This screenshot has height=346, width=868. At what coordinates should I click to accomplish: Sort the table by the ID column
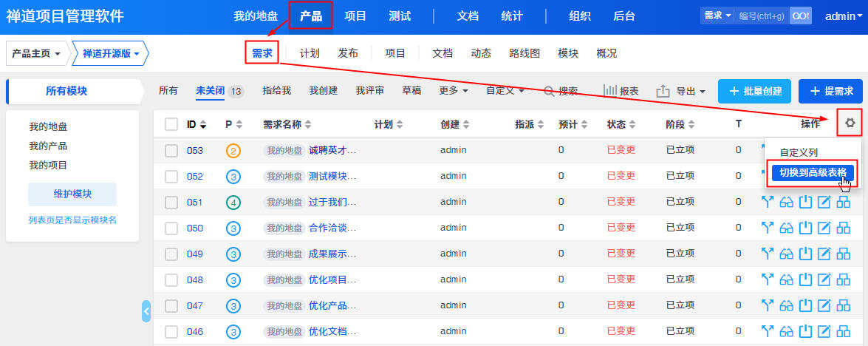(197, 124)
